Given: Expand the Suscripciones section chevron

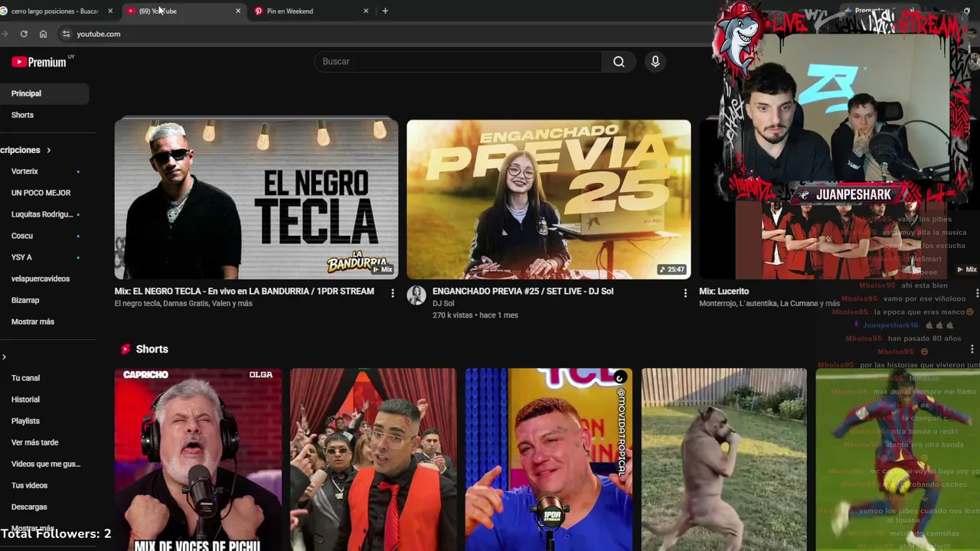Looking at the screenshot, I should (x=48, y=150).
